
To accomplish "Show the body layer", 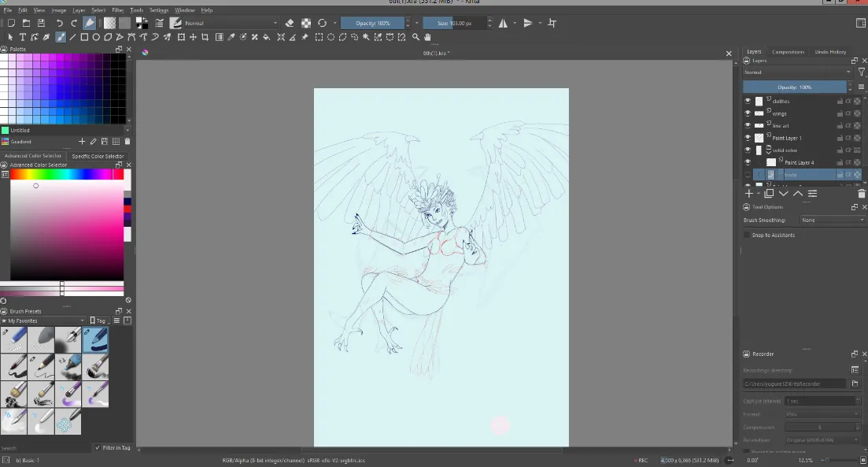I will pos(748,175).
